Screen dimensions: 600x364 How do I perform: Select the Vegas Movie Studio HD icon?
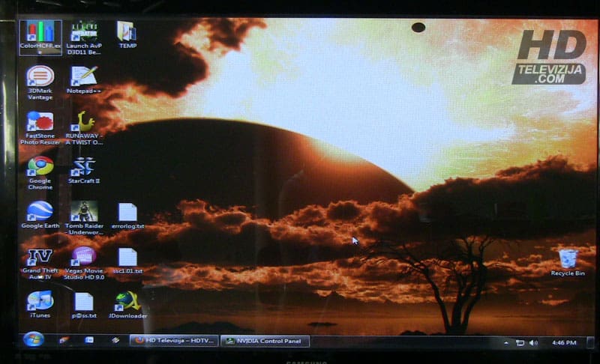(83, 257)
